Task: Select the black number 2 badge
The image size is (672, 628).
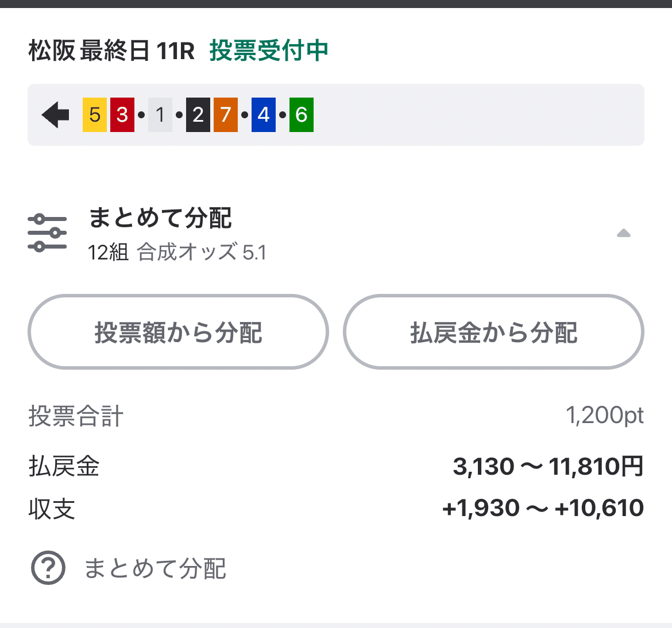Action: click(x=198, y=114)
